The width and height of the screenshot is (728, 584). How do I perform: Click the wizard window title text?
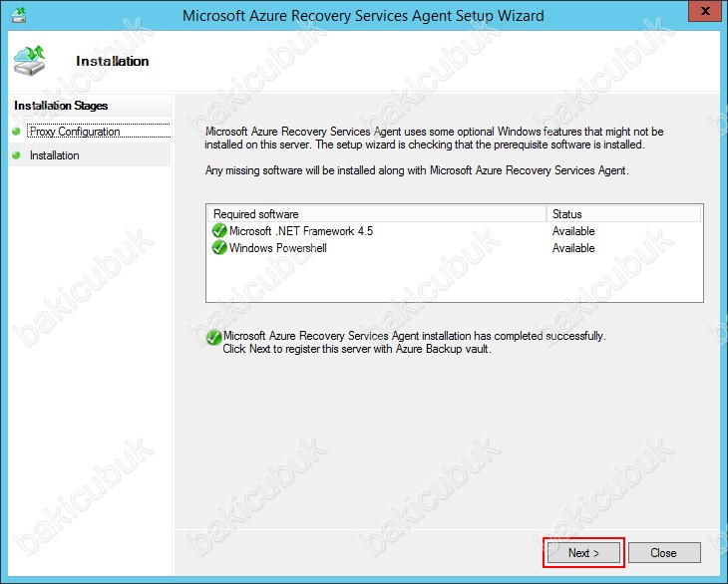pos(363,16)
